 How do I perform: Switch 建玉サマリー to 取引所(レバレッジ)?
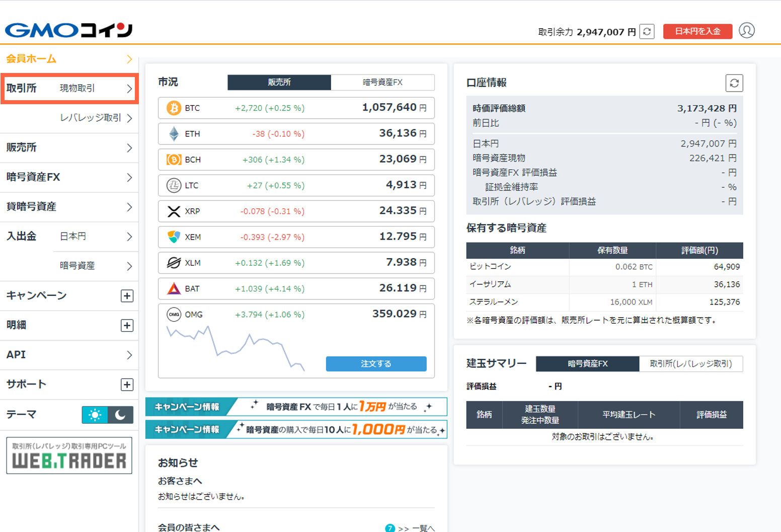click(691, 363)
